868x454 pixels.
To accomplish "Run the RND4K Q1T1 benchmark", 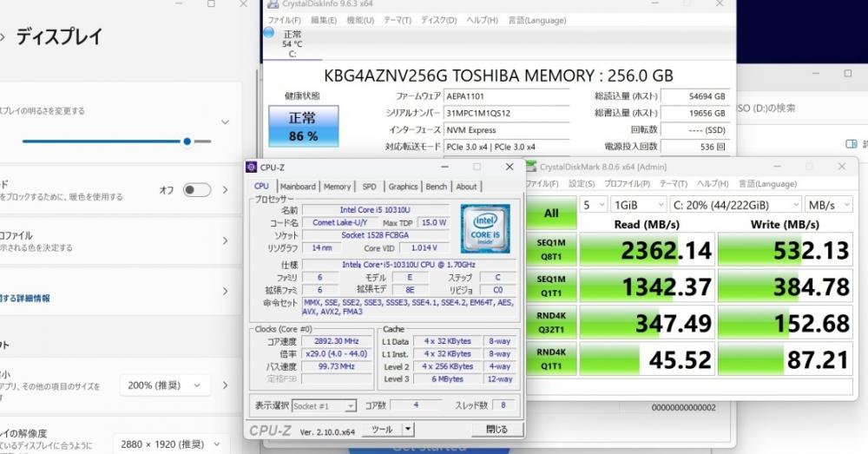I will [x=551, y=359].
